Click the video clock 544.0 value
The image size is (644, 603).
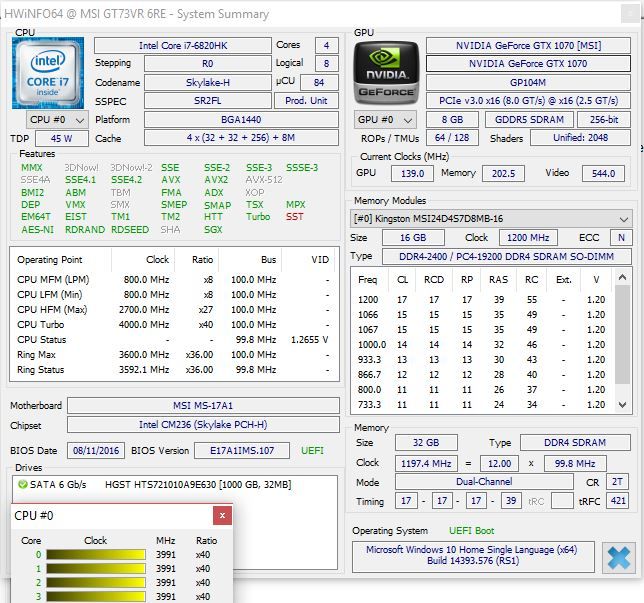(603, 173)
